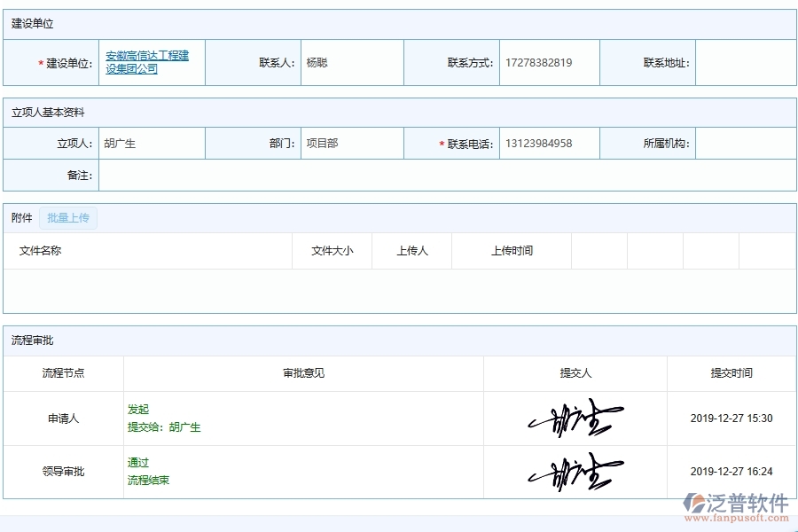Click the empty 联系地址 input field

pyautogui.click(x=746, y=62)
